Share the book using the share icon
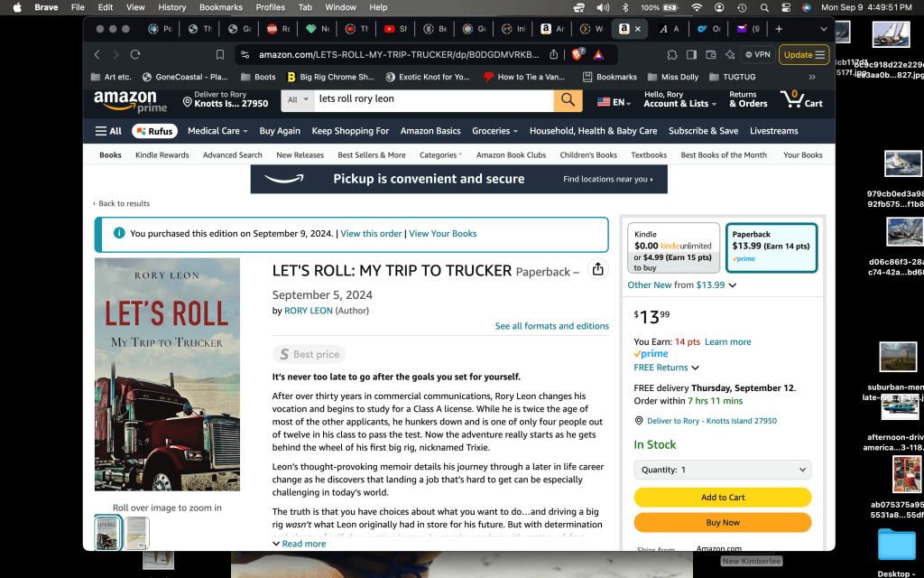This screenshot has height=578, width=924. tap(597, 269)
